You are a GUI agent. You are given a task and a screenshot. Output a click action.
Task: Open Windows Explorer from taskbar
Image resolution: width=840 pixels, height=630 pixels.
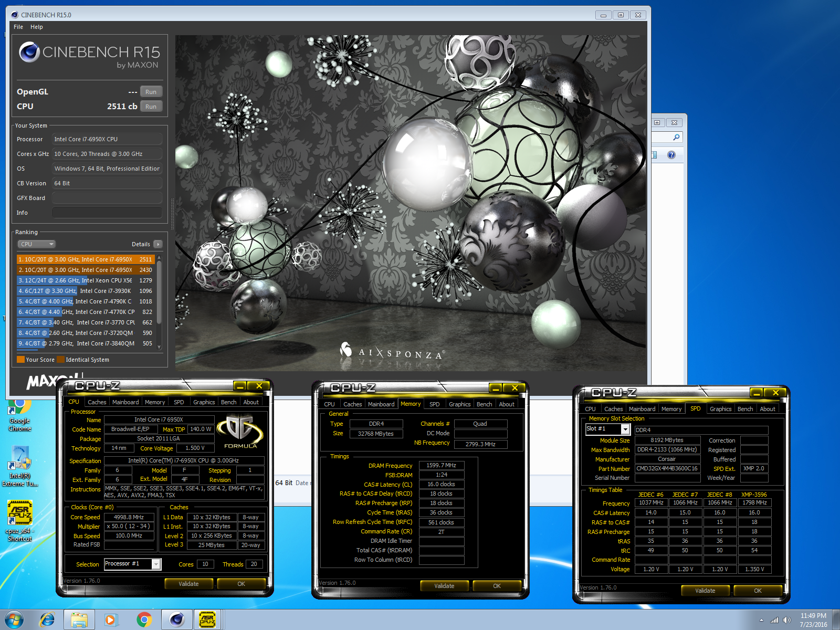[x=79, y=620]
